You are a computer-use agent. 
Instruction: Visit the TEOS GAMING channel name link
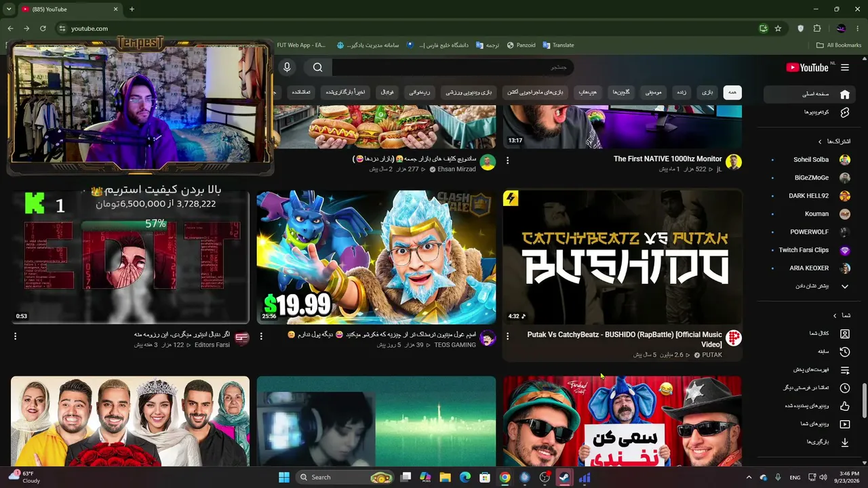point(455,345)
